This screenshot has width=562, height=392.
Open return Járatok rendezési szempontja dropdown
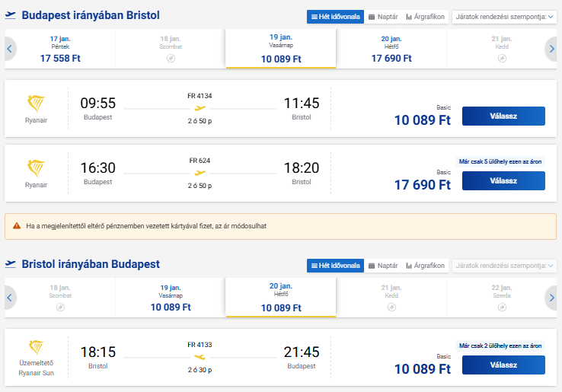coord(504,266)
